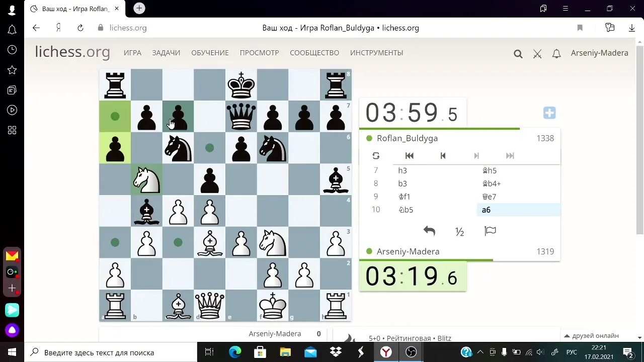Select move 10 Nb5 in list
The width and height of the screenshot is (644, 362).
click(x=435, y=210)
